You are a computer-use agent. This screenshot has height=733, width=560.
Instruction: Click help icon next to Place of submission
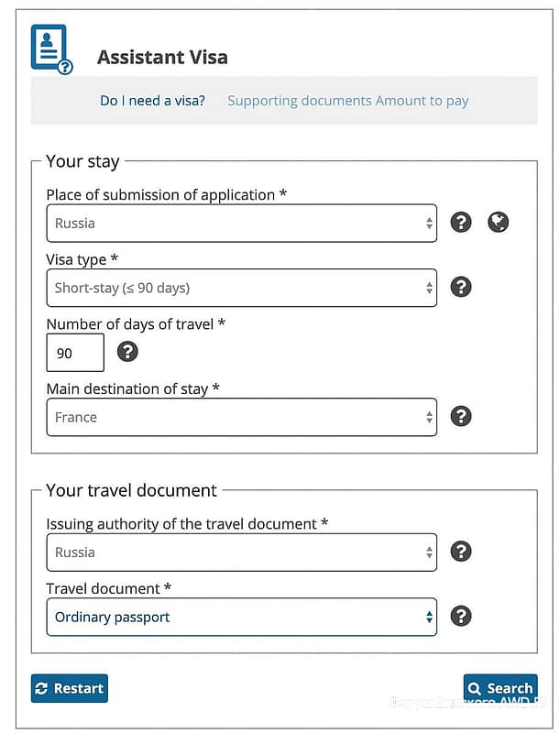[x=461, y=222]
